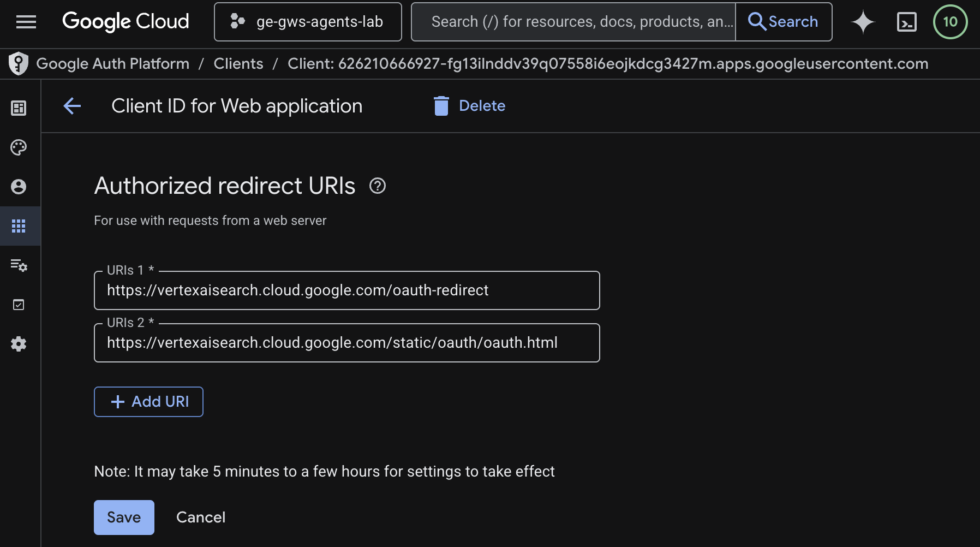Go to Clients breadcrumb link
This screenshot has width=980, height=547.
(238, 64)
